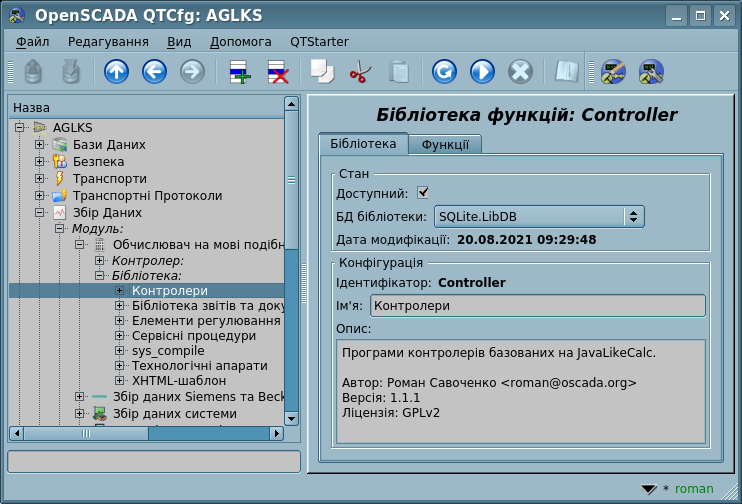The height and width of the screenshot is (504, 742).
Task: Click the delete item toolbar icon
Action: pos(277,72)
